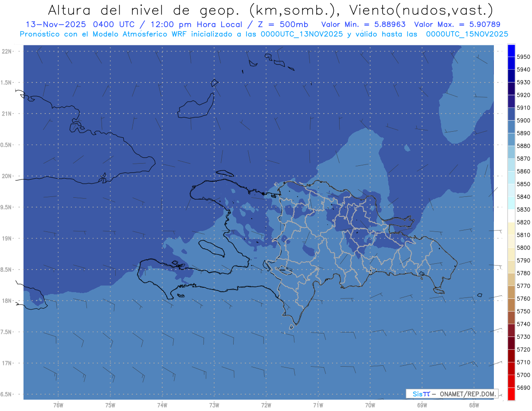Click the '18N' latitude label

(x=7, y=301)
